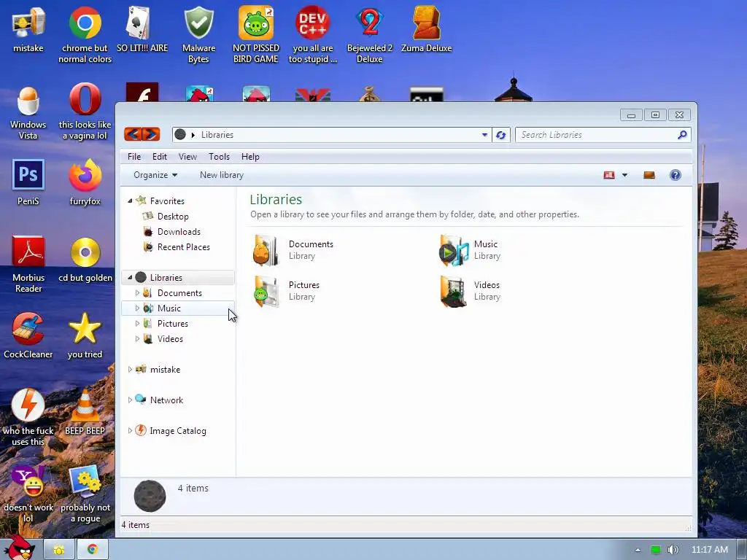This screenshot has height=560, width=747.
Task: Open the File menu
Action: click(x=134, y=157)
